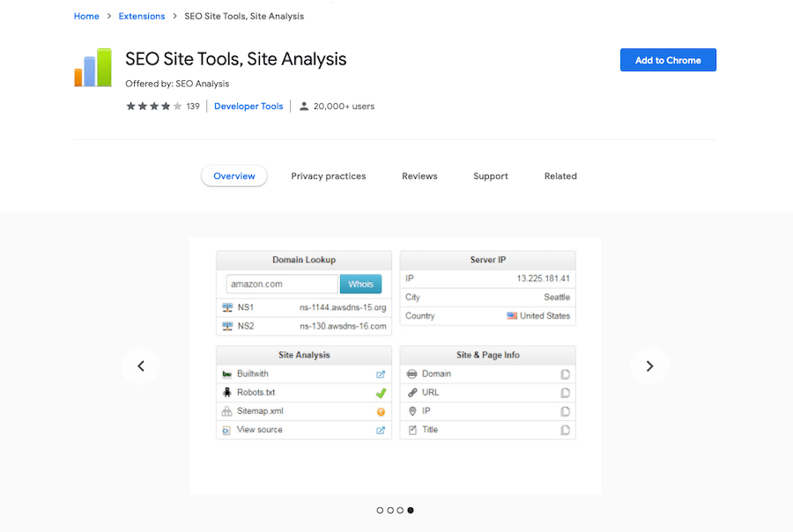Click the United States flag icon
The height and width of the screenshot is (532, 793).
pos(512,315)
